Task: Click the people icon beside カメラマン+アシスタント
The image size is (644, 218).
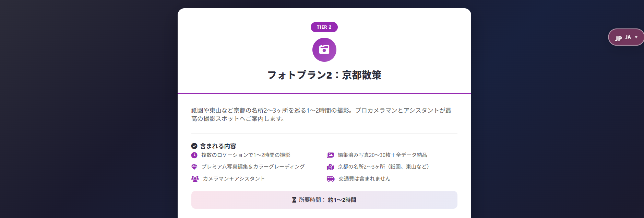Action: 195,179
